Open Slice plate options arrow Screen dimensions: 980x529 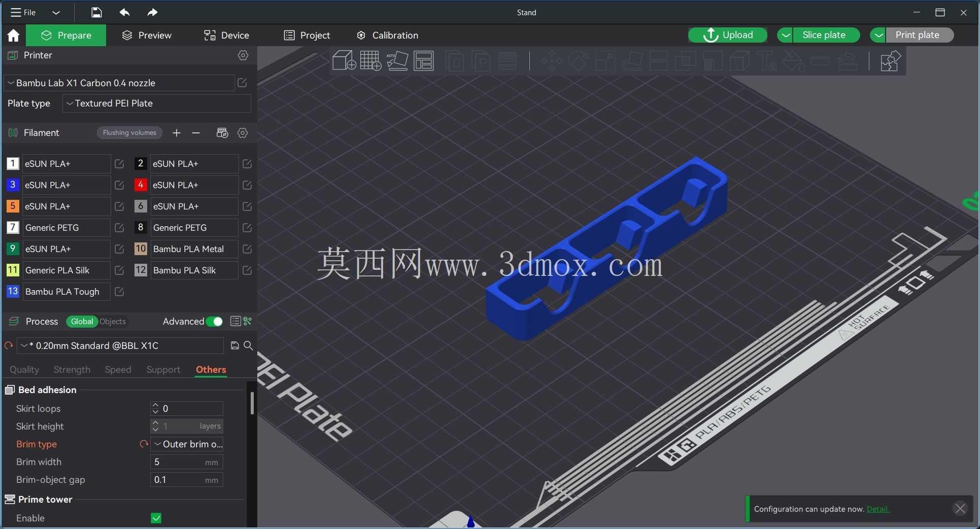pyautogui.click(x=785, y=35)
